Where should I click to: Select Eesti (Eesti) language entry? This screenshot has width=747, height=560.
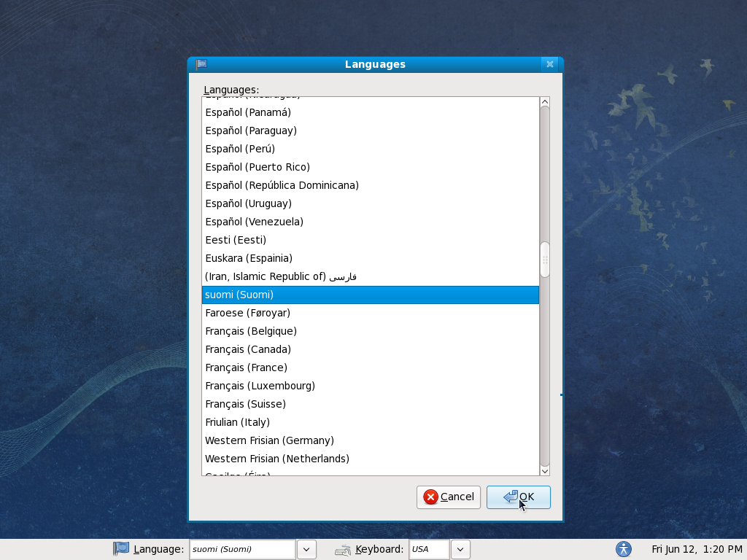point(236,240)
